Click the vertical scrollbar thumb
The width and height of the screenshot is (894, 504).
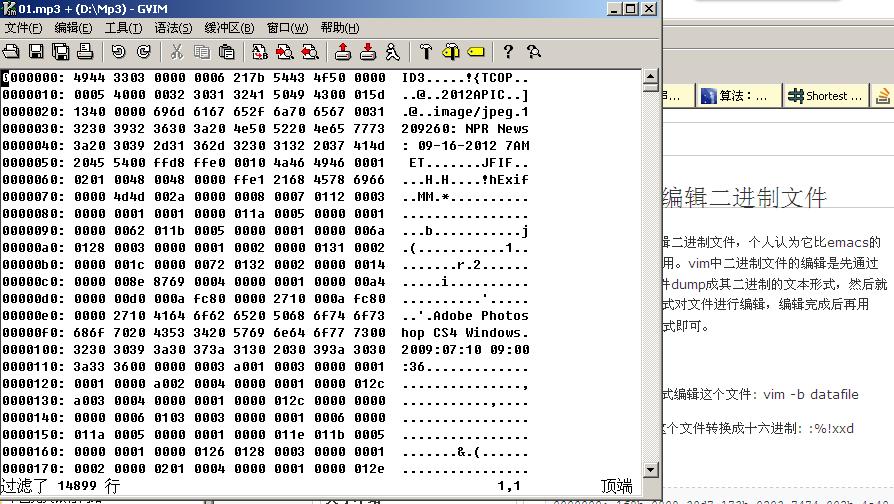(x=651, y=87)
